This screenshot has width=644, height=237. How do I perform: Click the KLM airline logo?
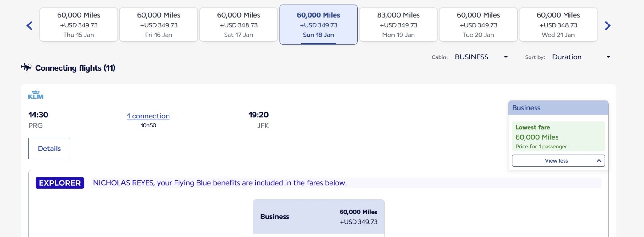coord(36,94)
